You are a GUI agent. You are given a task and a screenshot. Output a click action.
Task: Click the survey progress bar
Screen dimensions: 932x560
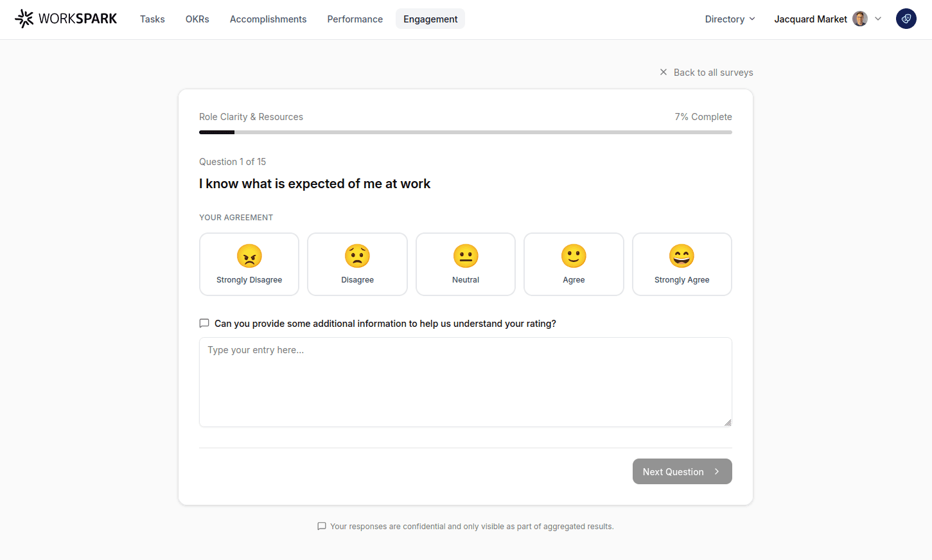(465, 132)
